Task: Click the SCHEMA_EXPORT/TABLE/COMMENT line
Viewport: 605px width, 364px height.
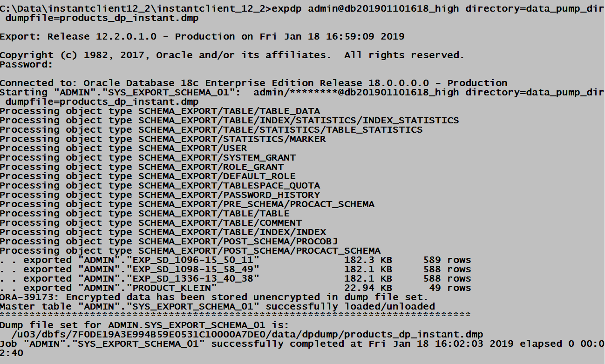Action: coord(151,223)
